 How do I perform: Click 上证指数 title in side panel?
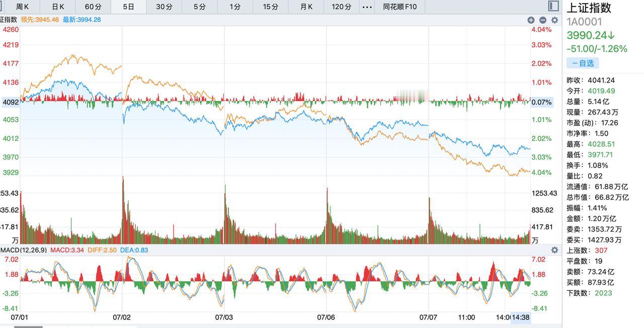[589, 8]
